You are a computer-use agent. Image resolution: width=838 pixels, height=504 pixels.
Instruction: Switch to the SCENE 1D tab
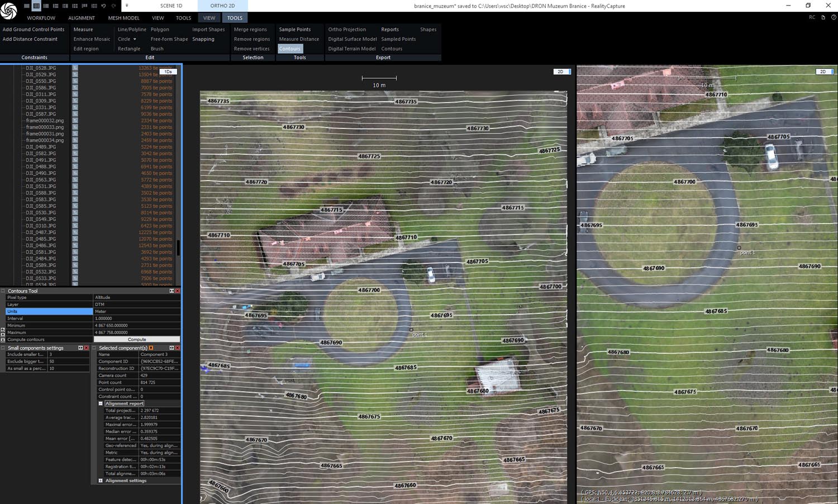pyautogui.click(x=171, y=6)
